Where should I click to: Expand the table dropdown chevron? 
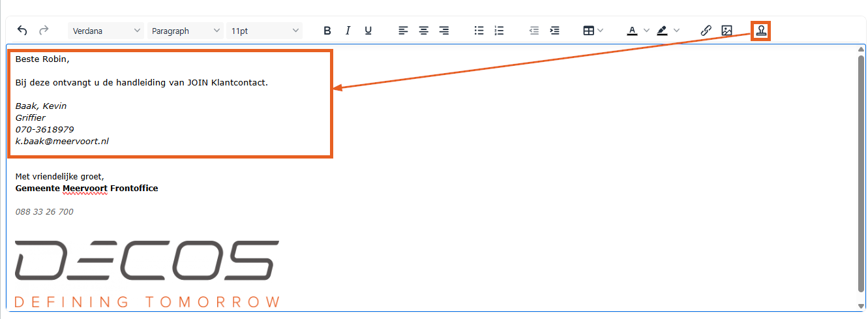(x=601, y=31)
